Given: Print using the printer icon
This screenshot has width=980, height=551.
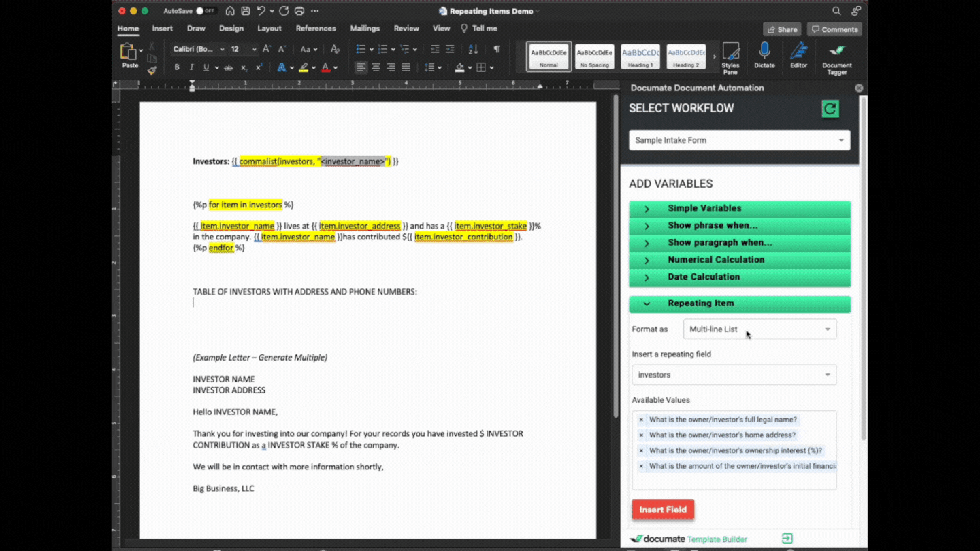Looking at the screenshot, I should (x=299, y=11).
